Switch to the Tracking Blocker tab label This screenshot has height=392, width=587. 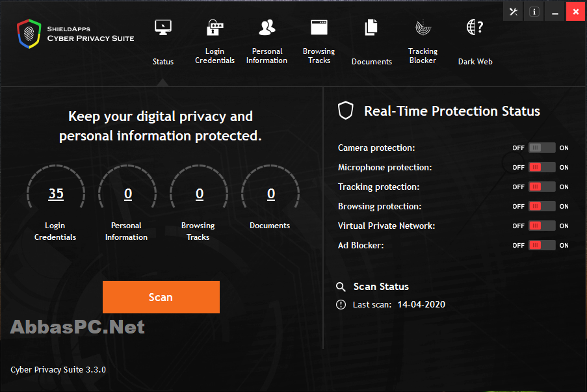click(423, 56)
